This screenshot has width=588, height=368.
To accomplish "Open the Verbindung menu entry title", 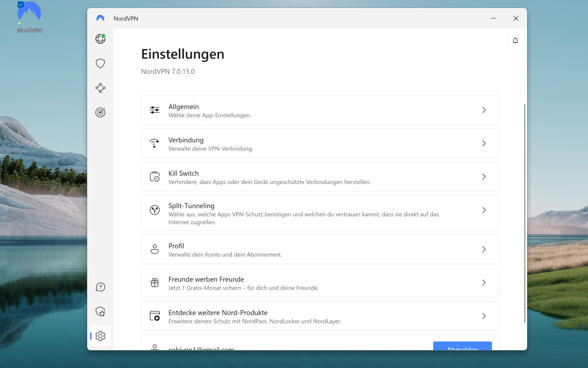I will [x=186, y=140].
